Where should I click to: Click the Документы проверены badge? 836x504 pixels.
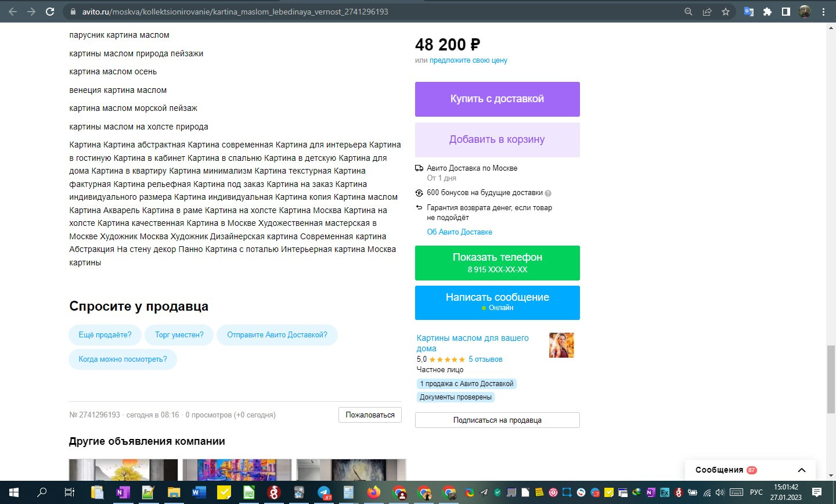point(456,397)
